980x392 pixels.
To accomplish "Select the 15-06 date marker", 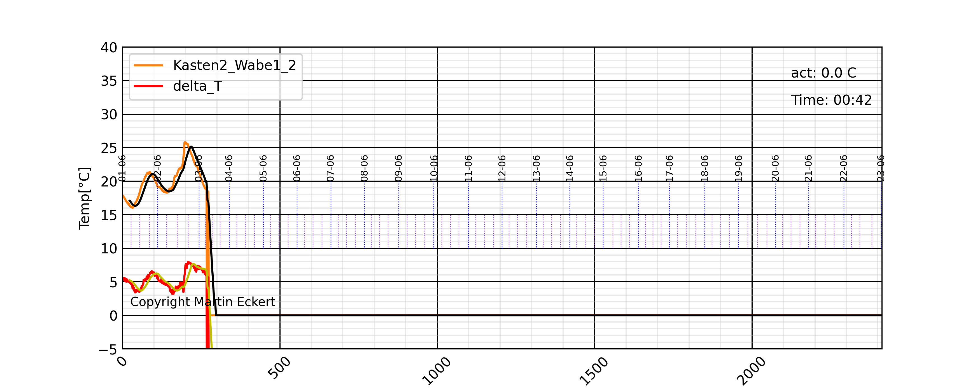I will tap(603, 168).
